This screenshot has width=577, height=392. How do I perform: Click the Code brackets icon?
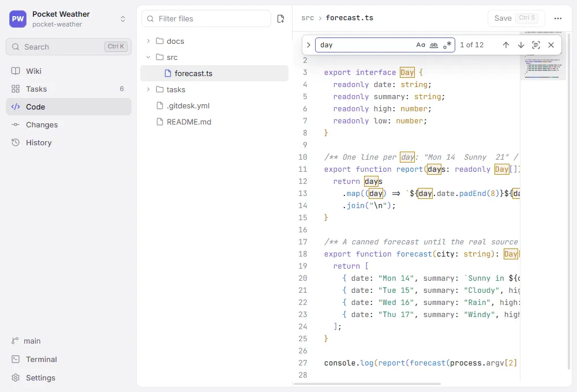(x=16, y=107)
